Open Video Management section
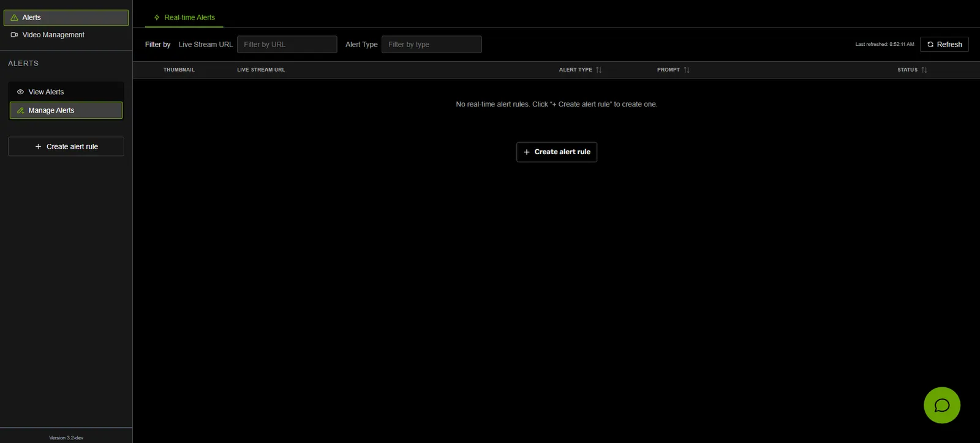Viewport: 980px width, 443px height. (x=66, y=35)
